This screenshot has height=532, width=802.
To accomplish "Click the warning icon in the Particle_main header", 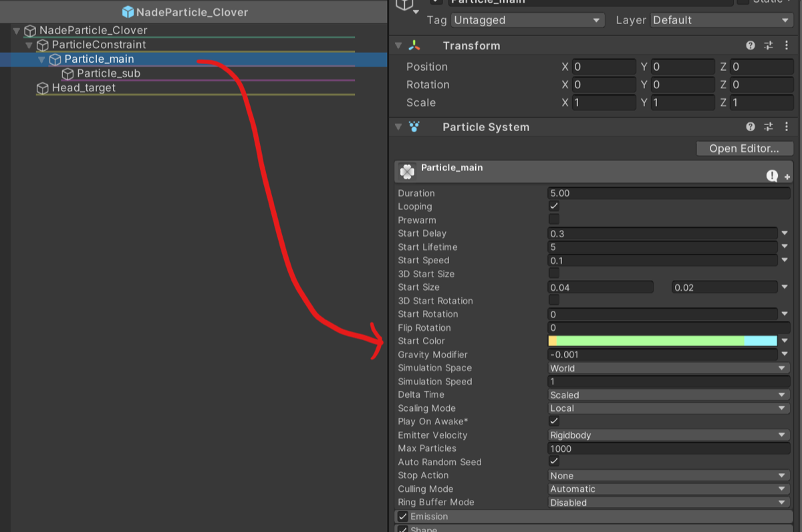I will [x=772, y=176].
